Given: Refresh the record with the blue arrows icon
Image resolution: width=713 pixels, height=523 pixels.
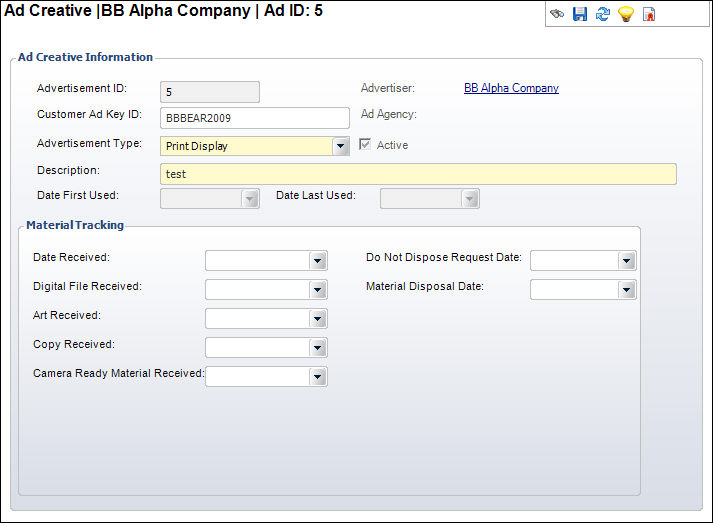Looking at the screenshot, I should (x=603, y=15).
